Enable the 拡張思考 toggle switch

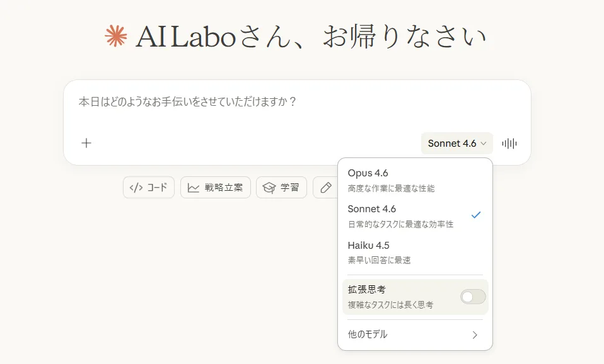tap(473, 297)
